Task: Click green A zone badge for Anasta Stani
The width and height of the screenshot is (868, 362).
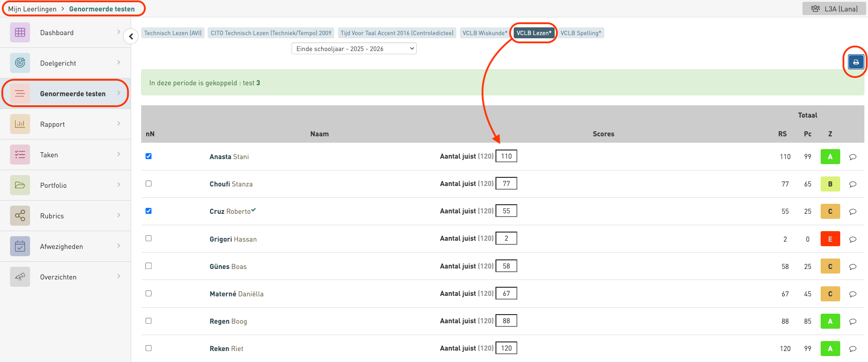Action: coord(830,157)
